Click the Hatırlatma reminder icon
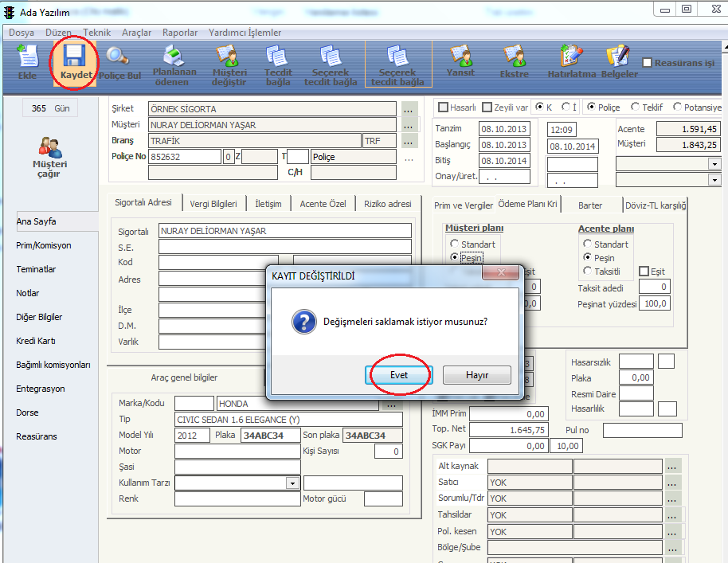Image resolution: width=728 pixels, height=563 pixels. (x=570, y=57)
